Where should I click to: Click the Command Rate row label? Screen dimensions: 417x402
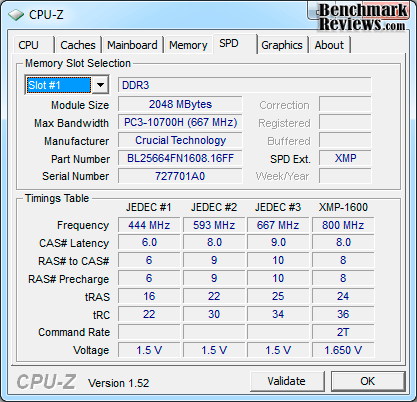74,332
